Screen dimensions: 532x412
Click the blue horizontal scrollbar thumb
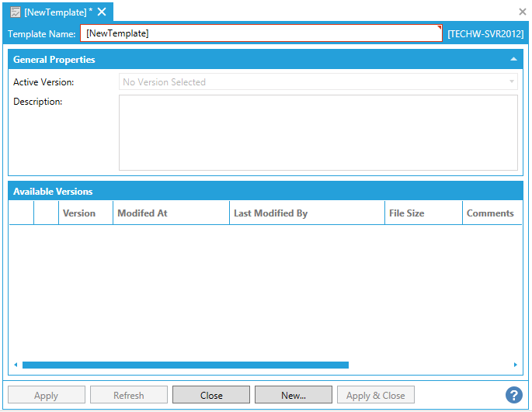coord(185,365)
